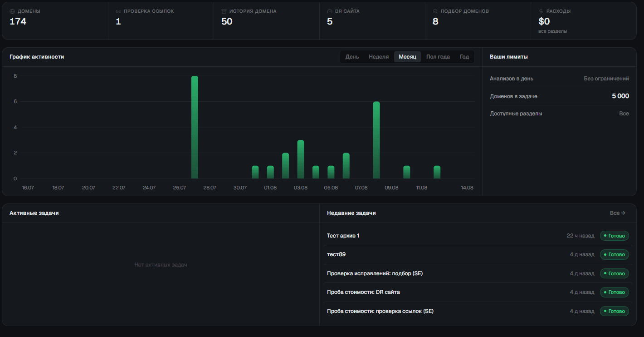This screenshot has height=337, width=644.
Task: Click the Активные задачи heading
Action: [x=34, y=213]
